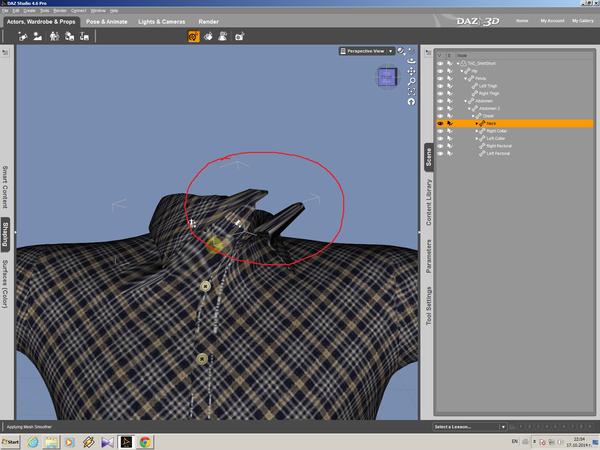This screenshot has width=600, height=450.
Task: Click the fifth icon in the left toolbar group
Action: (x=84, y=37)
